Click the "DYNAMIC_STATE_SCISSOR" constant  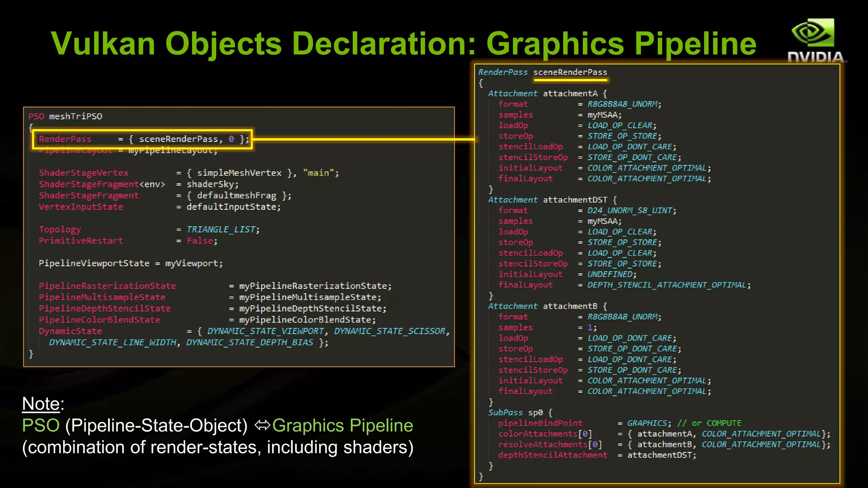390,331
